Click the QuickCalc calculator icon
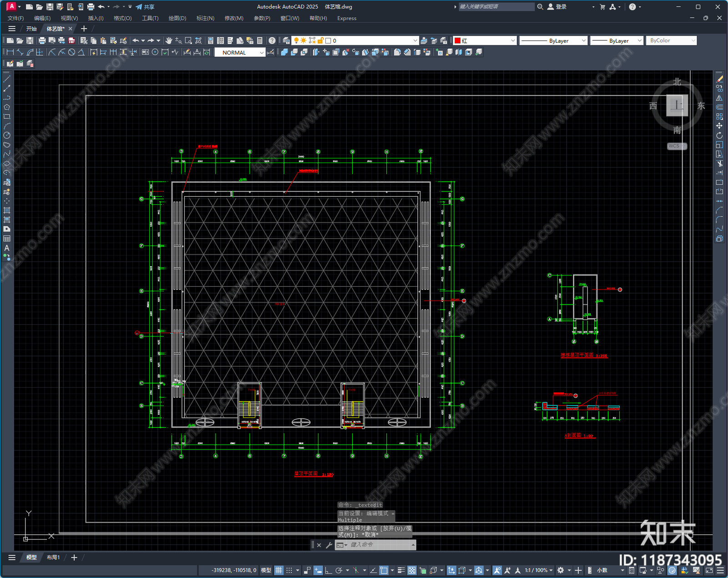The height and width of the screenshot is (578, 728). tap(260, 41)
